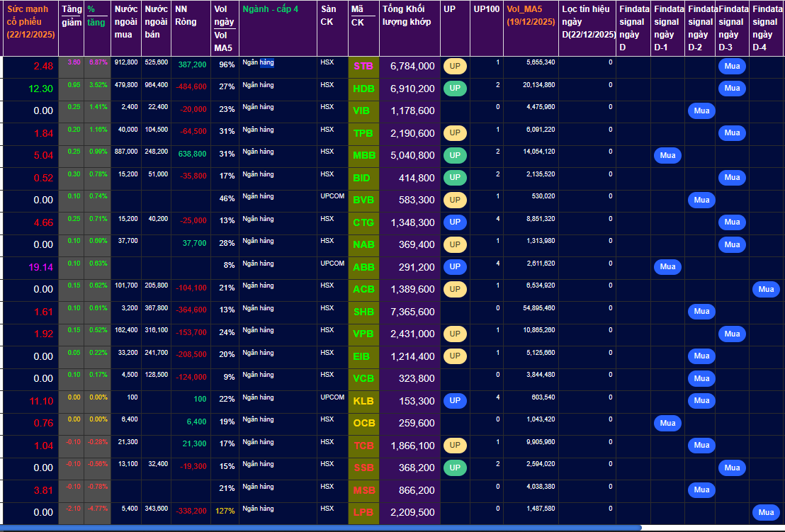This screenshot has height=532, width=785.
Task: Sort by Nước ngoài mua column header
Action: pos(126,28)
